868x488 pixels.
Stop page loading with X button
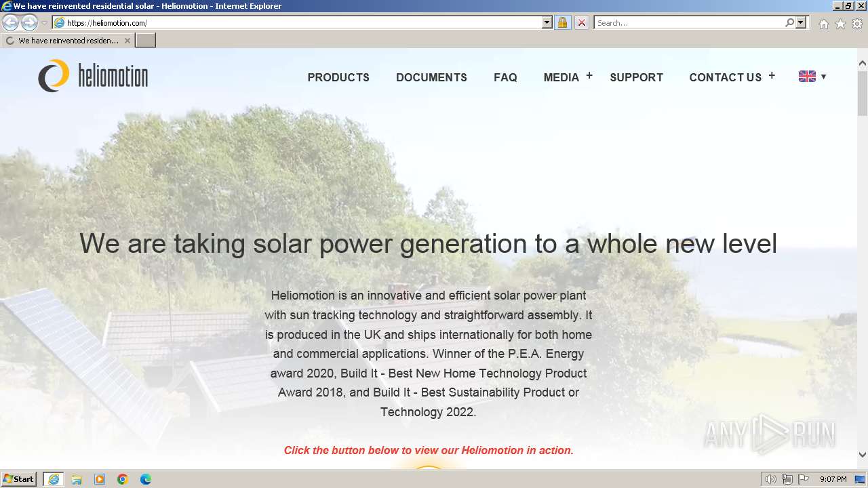point(581,22)
